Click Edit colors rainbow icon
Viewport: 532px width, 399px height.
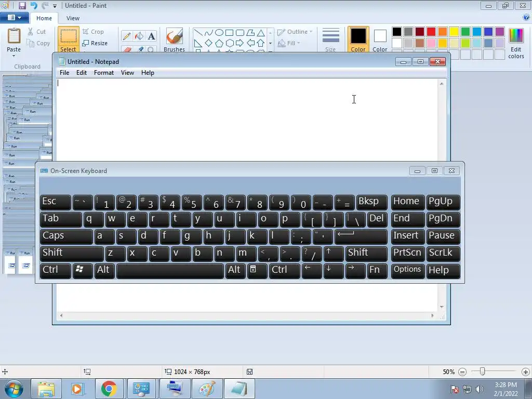516,44
